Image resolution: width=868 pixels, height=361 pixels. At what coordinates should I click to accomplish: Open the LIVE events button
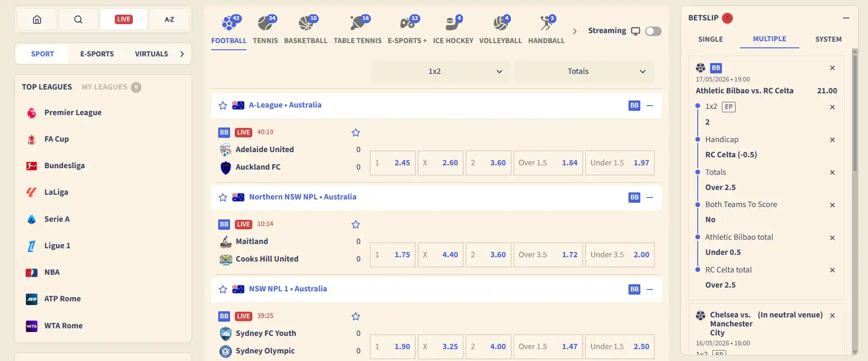pos(123,19)
